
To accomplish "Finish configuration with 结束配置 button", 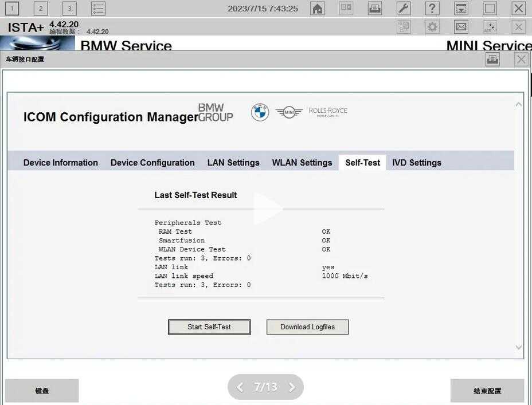I will tap(487, 391).
